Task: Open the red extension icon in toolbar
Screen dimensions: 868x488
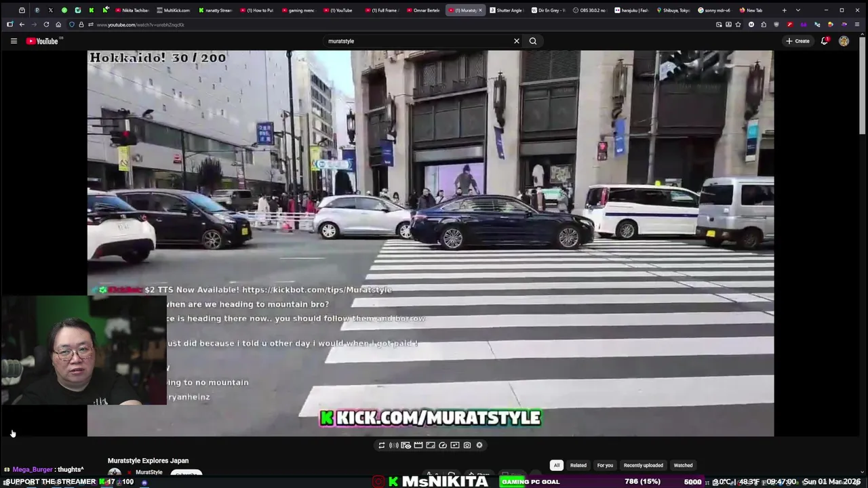Action: click(790, 24)
